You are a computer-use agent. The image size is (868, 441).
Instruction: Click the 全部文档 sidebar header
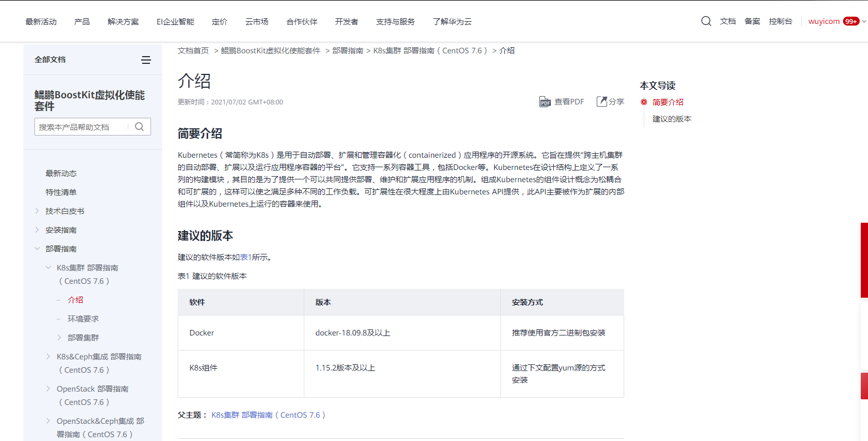click(x=50, y=59)
